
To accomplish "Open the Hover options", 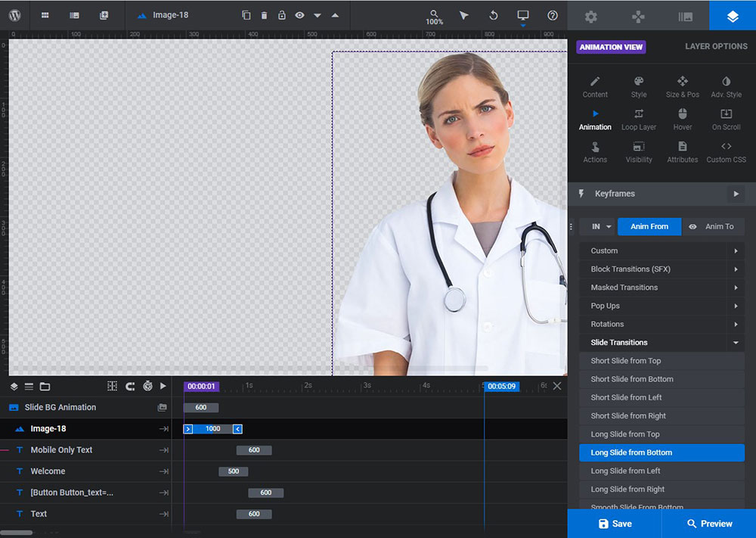I will (682, 120).
